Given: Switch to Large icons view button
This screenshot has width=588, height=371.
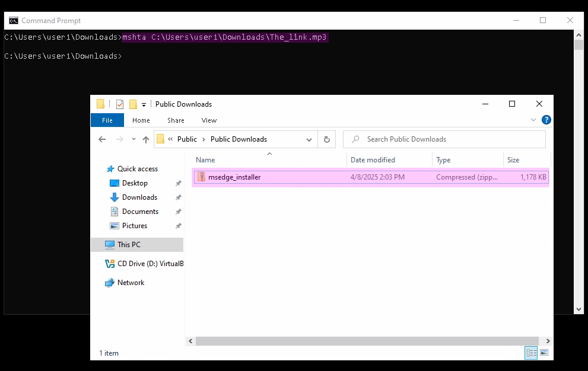Looking at the screenshot, I should click(x=544, y=353).
